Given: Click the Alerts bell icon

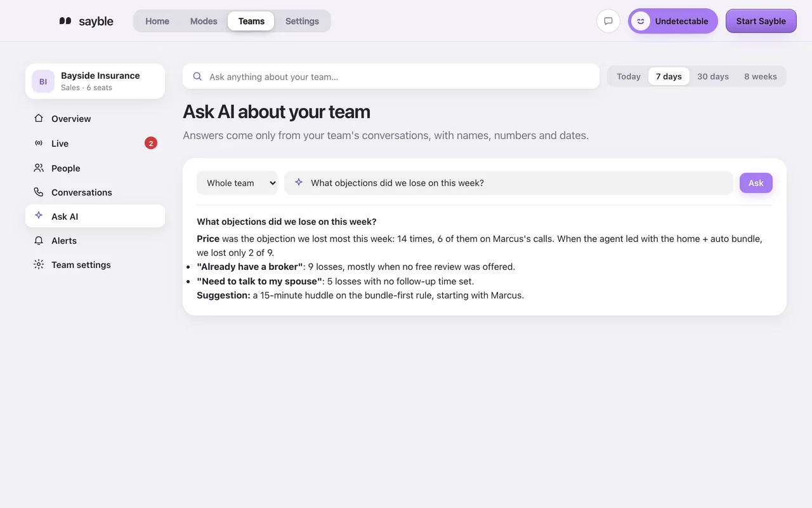Looking at the screenshot, I should point(39,241).
